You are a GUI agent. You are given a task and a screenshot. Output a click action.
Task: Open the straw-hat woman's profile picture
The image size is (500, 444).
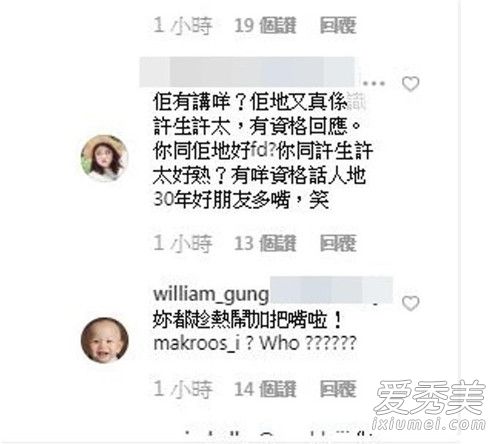tap(105, 158)
